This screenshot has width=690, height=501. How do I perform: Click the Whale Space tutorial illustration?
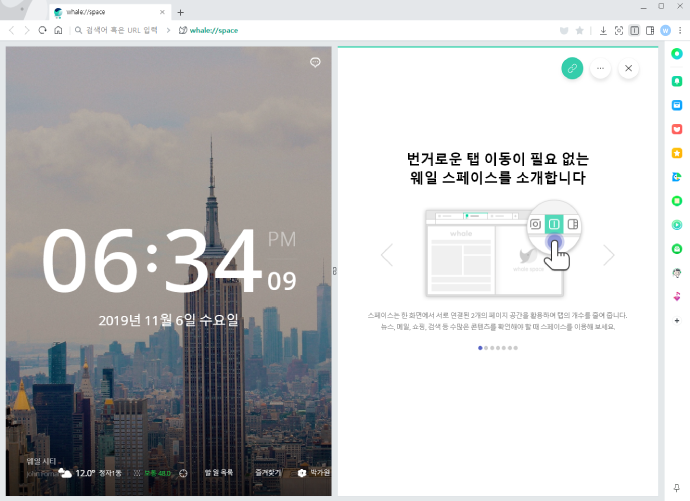point(503,249)
